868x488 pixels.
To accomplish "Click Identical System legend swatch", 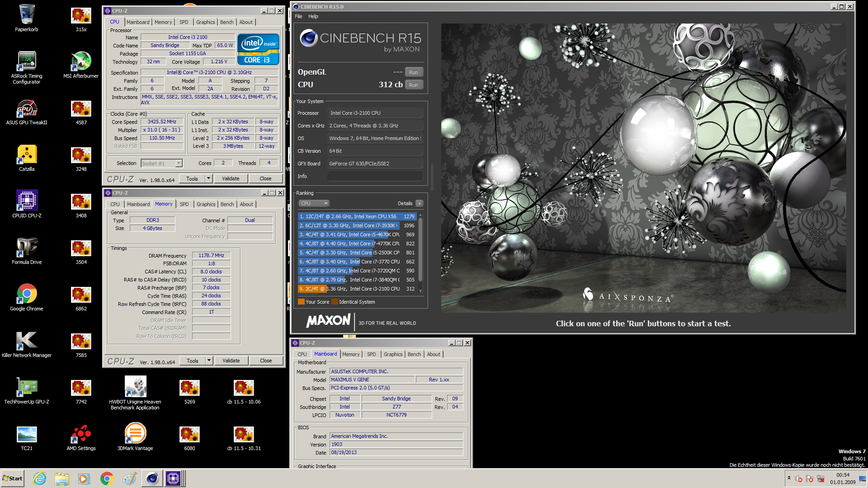I will coord(335,302).
